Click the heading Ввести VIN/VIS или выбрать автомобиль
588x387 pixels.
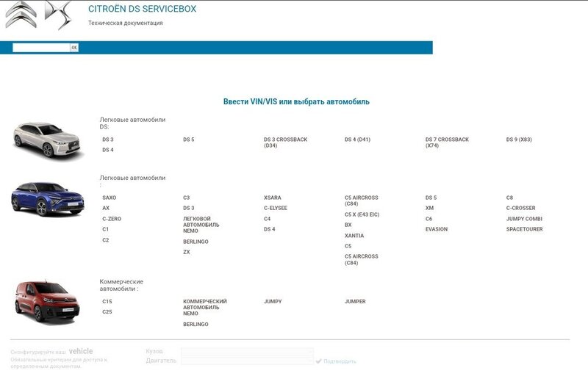(296, 101)
